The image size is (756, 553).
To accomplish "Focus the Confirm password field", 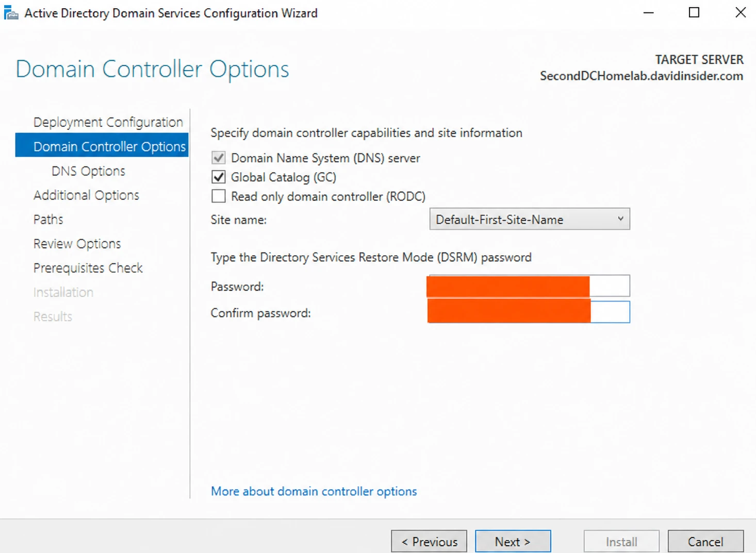I will [529, 312].
